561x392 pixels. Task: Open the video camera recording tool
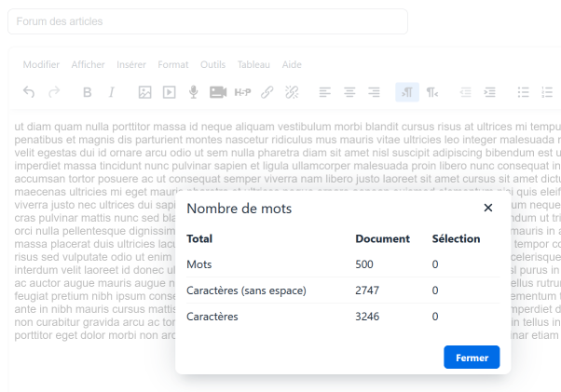pyautogui.click(x=218, y=92)
